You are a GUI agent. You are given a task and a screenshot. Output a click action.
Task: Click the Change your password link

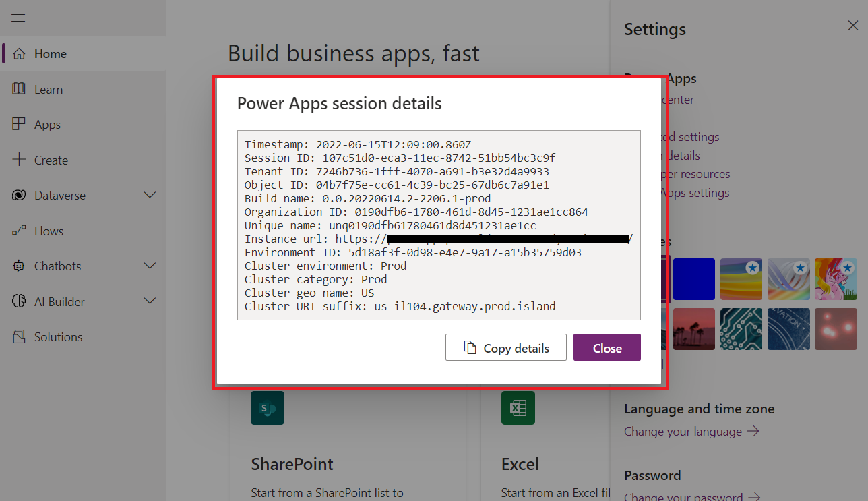692,497
